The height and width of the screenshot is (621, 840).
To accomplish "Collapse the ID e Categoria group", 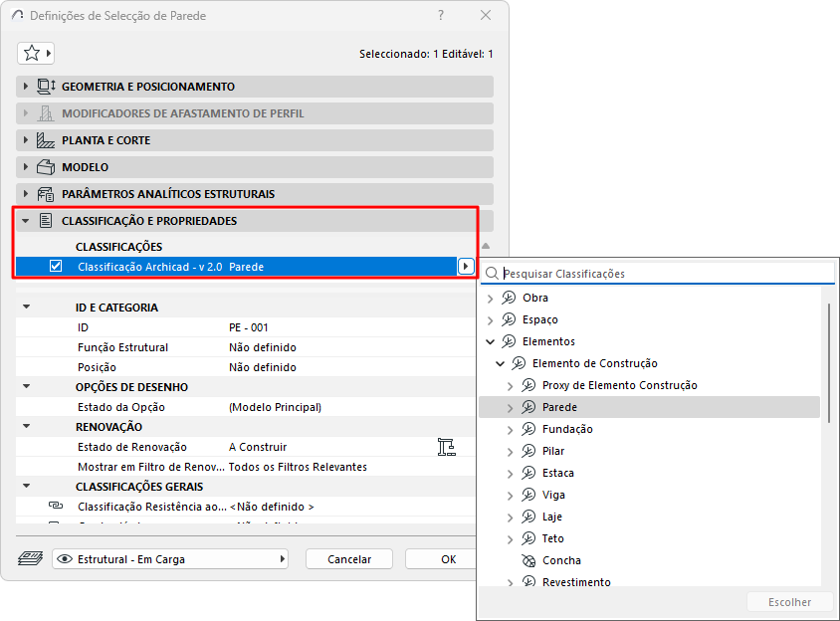I will 26,308.
